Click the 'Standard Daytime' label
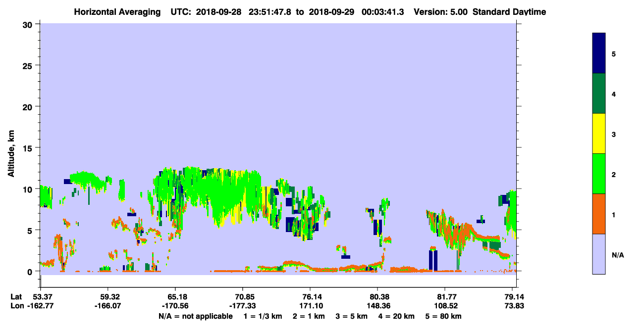The width and height of the screenshot is (644, 330). click(x=509, y=12)
